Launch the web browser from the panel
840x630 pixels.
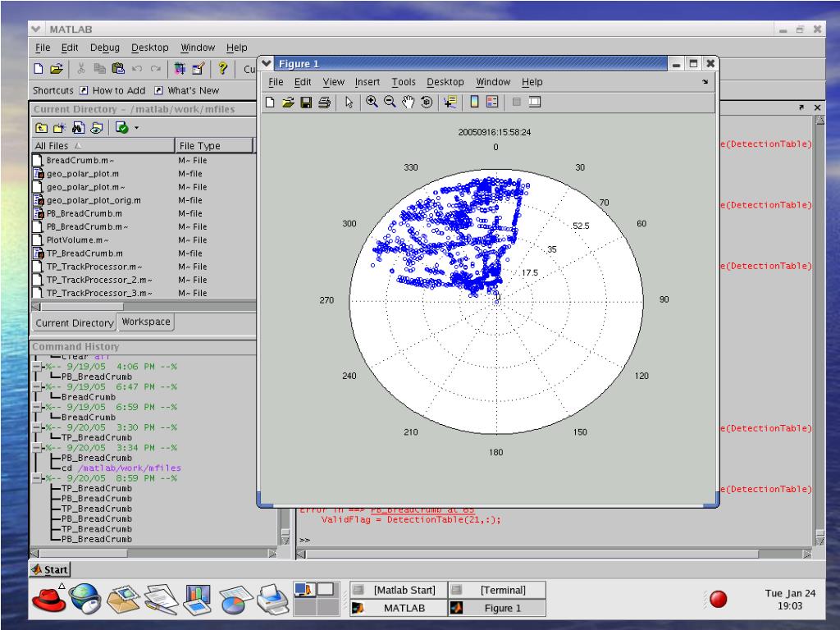[85, 598]
